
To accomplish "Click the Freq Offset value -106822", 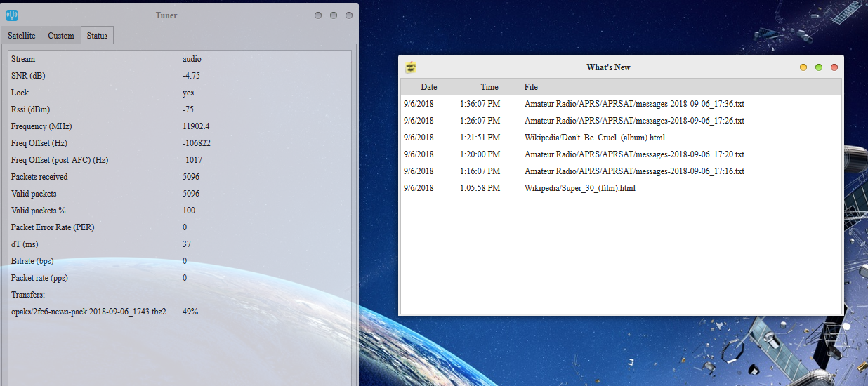I will tap(197, 143).
